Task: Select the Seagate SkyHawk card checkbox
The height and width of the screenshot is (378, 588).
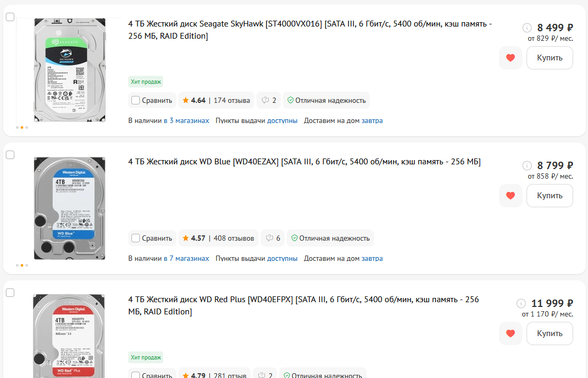Action: [x=10, y=17]
